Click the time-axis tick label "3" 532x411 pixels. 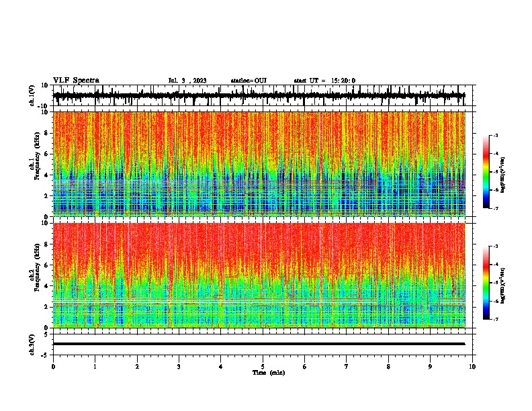179,367
